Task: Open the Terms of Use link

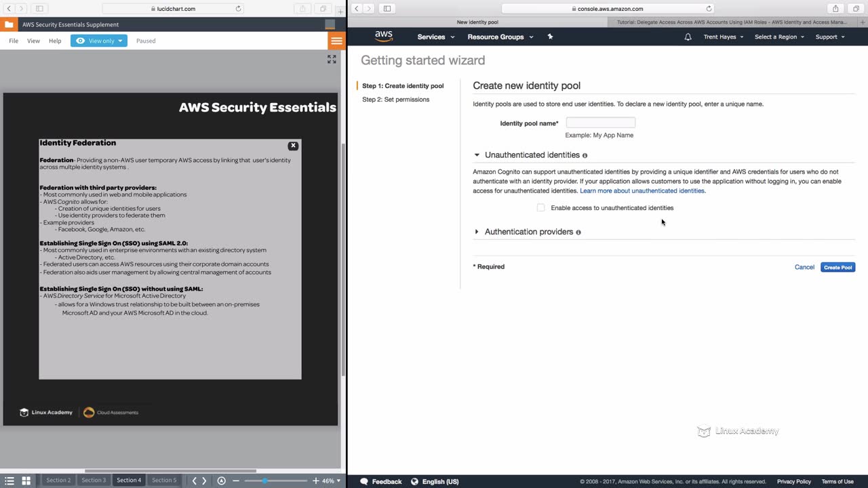Action: tap(837, 482)
